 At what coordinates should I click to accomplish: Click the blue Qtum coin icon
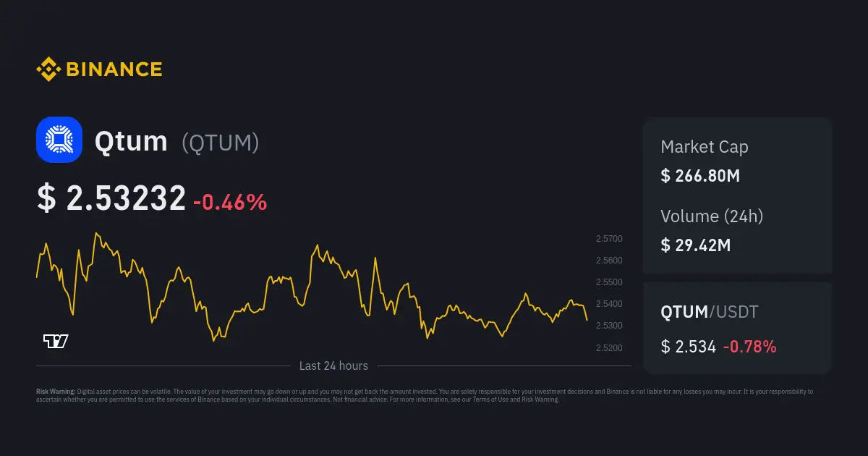(59, 140)
